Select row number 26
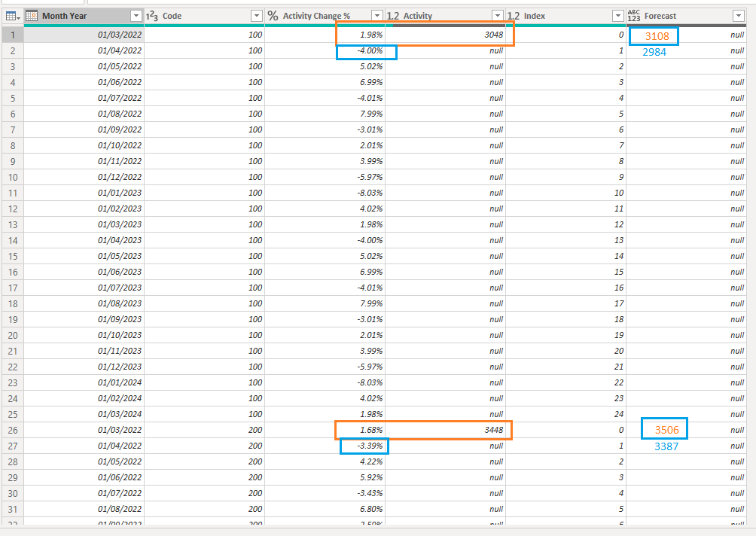The width and height of the screenshot is (756, 536). pyautogui.click(x=13, y=430)
